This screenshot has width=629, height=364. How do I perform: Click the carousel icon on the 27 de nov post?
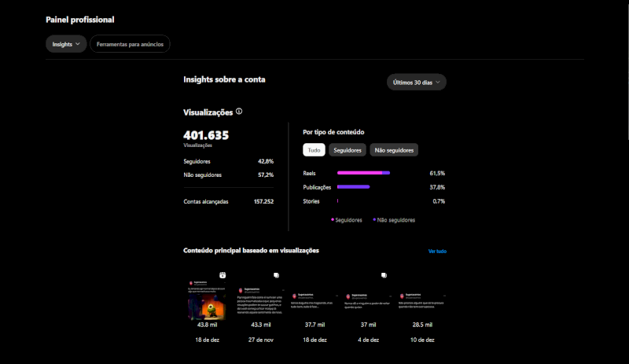click(x=276, y=276)
